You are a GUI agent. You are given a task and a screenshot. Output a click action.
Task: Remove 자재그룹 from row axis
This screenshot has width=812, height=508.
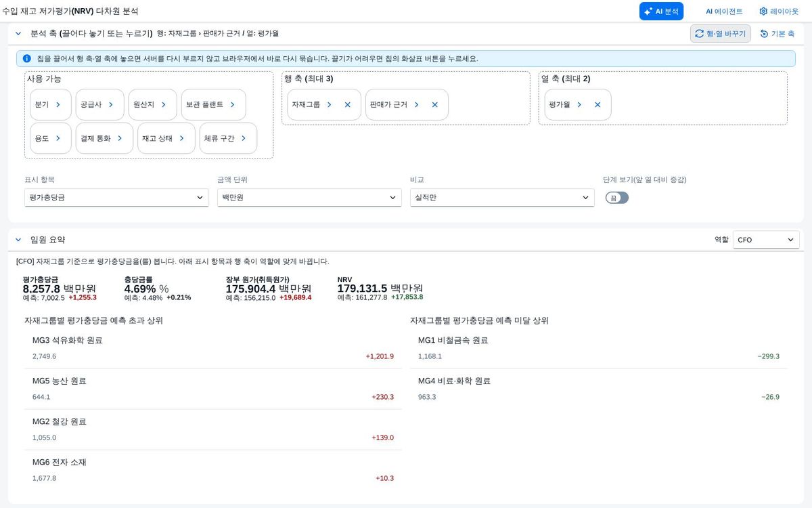(347, 104)
